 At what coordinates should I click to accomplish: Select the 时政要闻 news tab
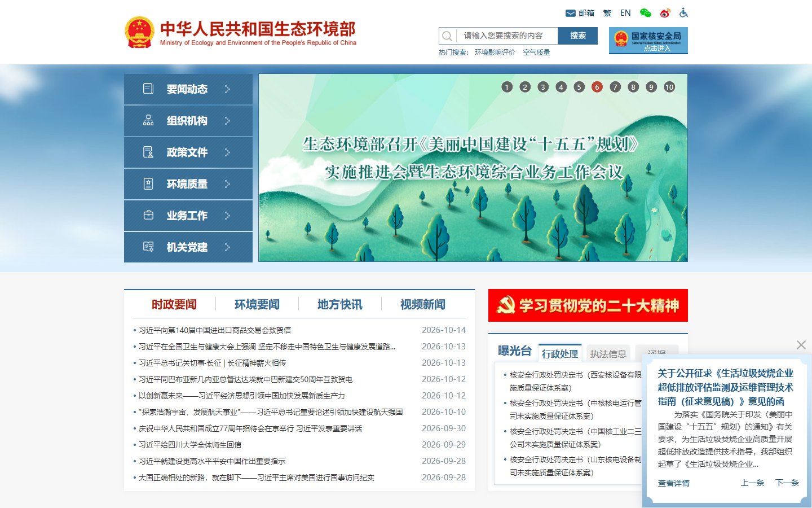[x=174, y=304]
